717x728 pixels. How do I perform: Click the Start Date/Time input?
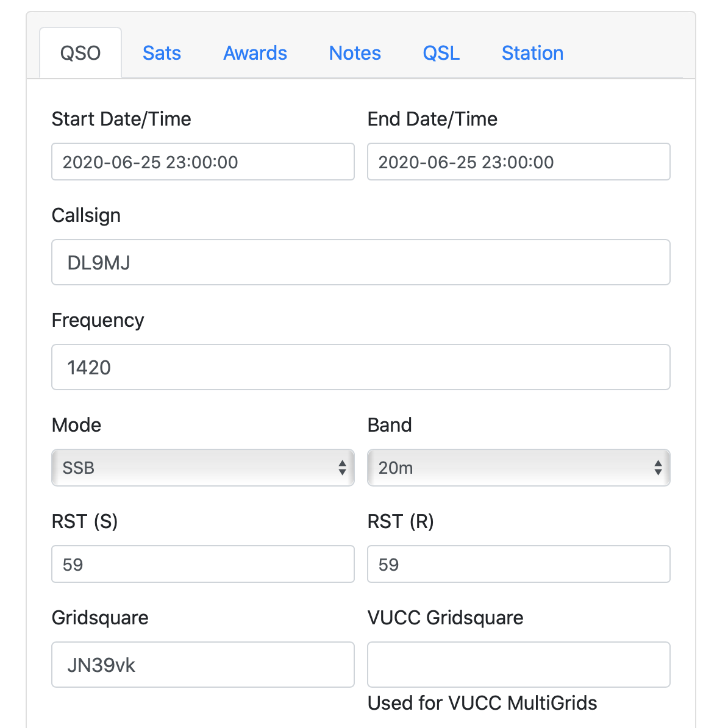203,162
